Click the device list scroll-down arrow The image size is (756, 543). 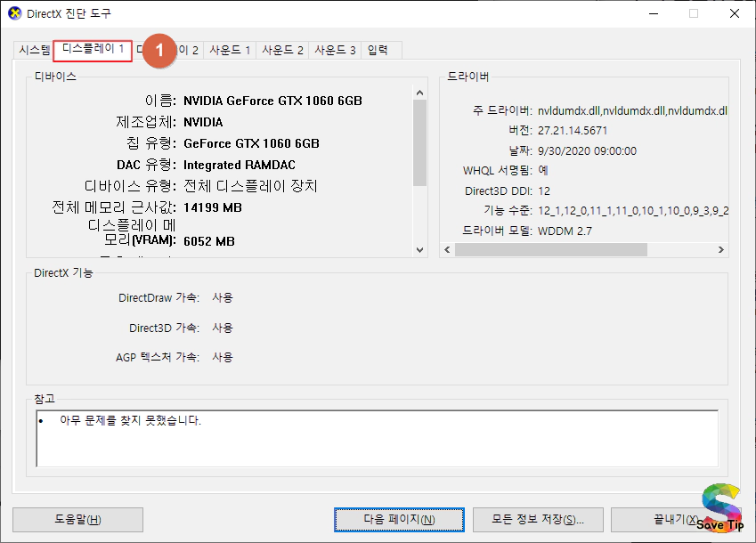pyautogui.click(x=419, y=249)
